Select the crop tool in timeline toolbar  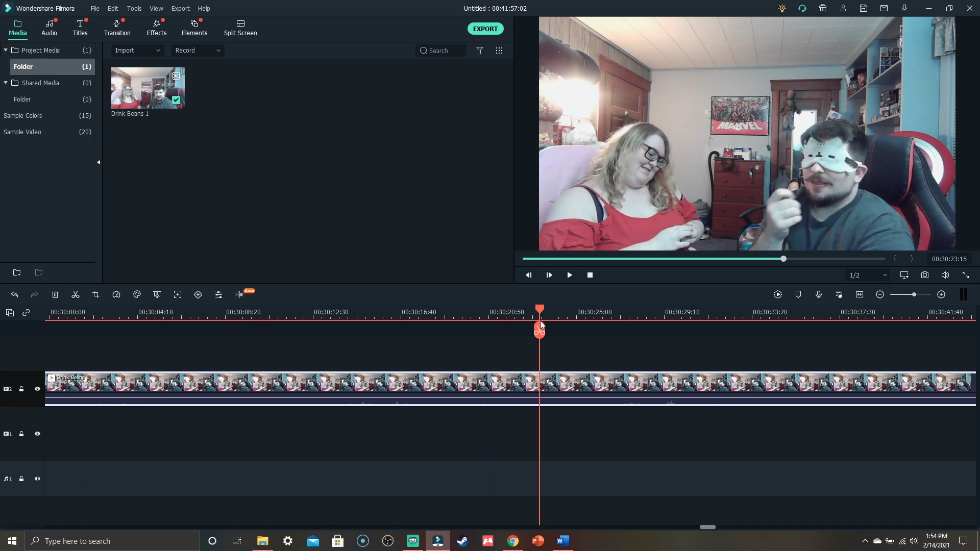click(96, 295)
